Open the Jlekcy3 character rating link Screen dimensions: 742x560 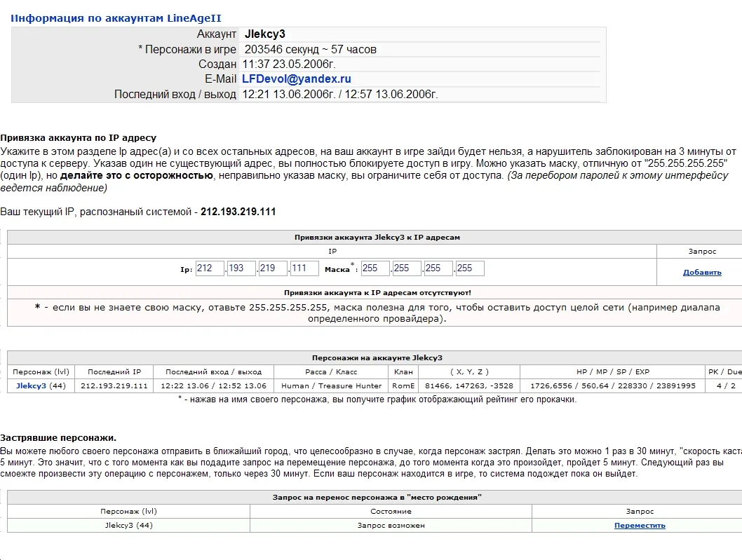[x=32, y=386]
